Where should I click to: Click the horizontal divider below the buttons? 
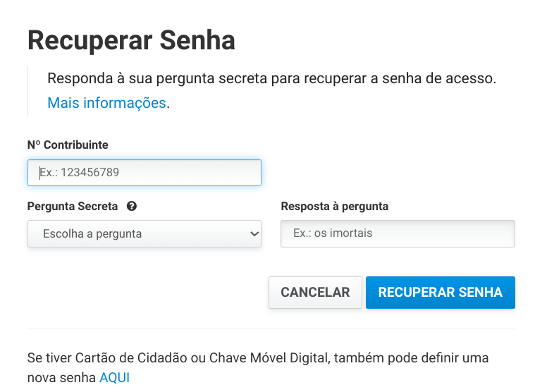pyautogui.click(x=271, y=329)
